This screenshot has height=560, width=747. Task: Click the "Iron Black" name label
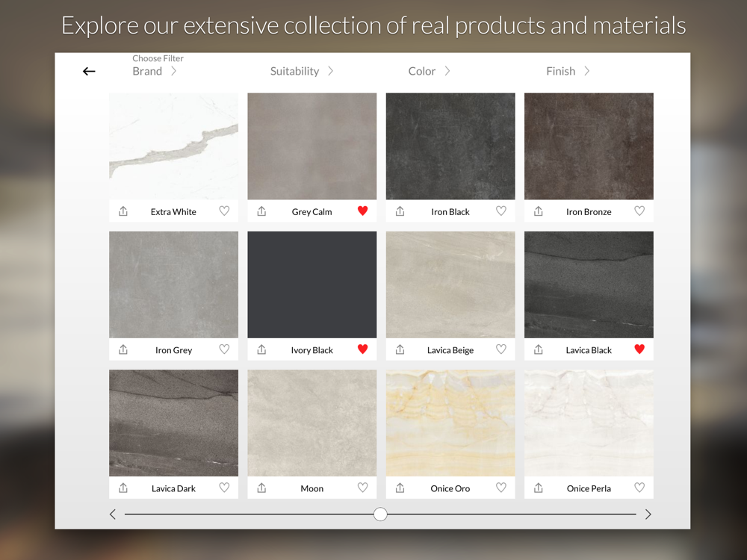450,212
